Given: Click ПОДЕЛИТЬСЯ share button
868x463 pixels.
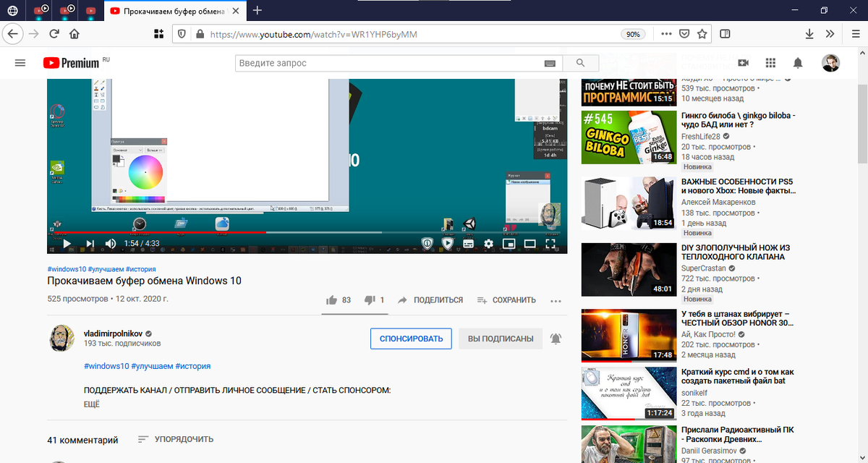Looking at the screenshot, I should (x=430, y=300).
